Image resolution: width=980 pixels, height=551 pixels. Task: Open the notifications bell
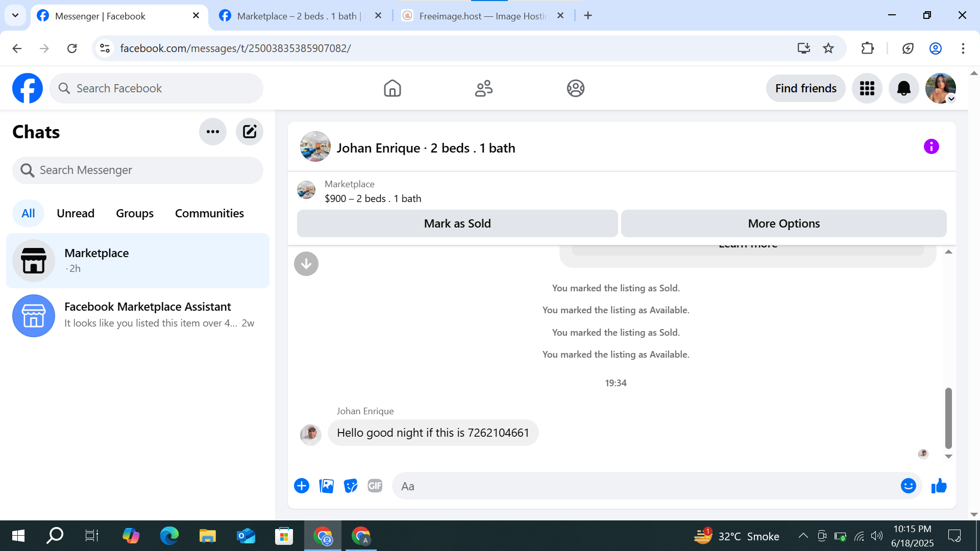click(x=903, y=88)
